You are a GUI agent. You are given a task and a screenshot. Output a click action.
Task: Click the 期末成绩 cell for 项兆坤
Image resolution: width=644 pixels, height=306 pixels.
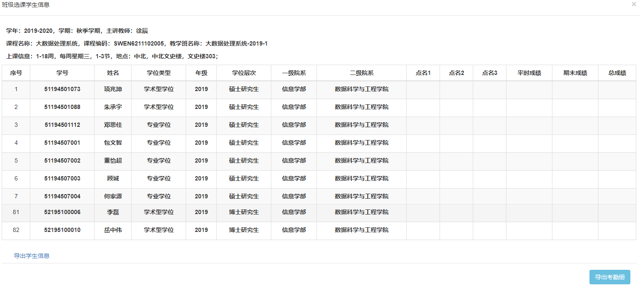(575, 89)
